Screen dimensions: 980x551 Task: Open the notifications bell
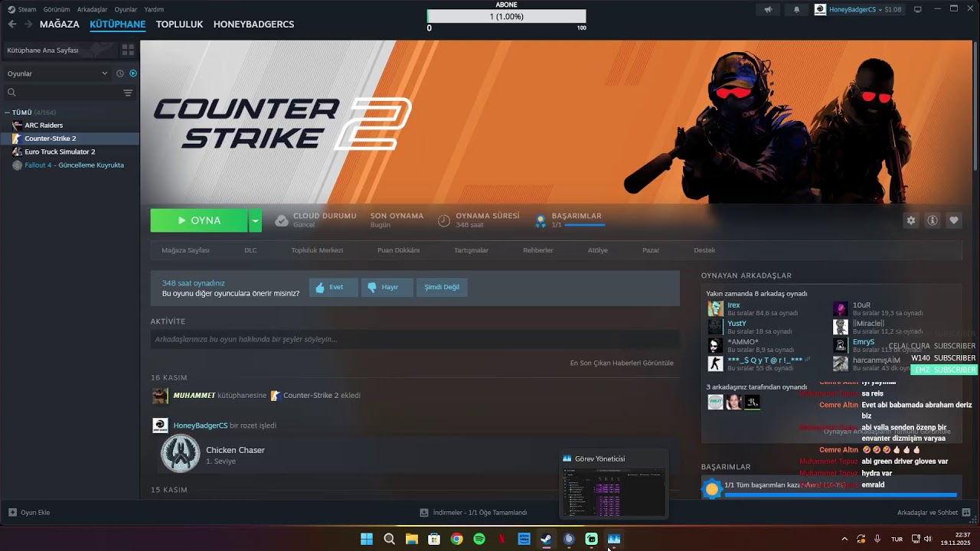click(x=797, y=9)
